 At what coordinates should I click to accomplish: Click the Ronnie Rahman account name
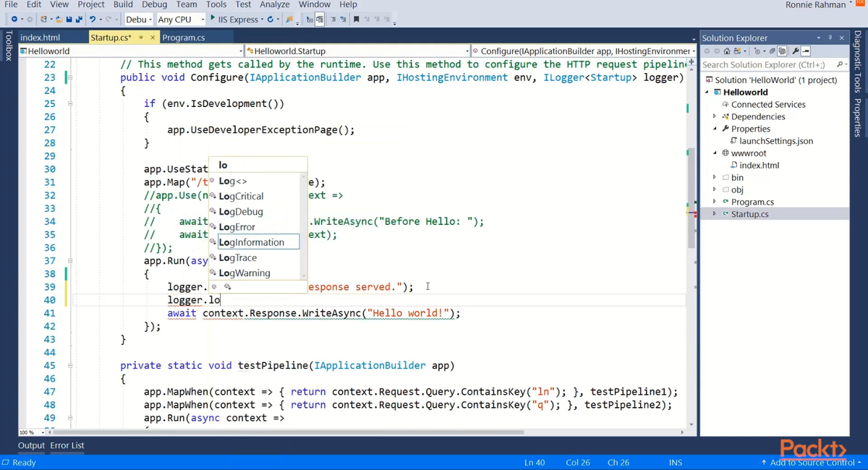coord(815,4)
